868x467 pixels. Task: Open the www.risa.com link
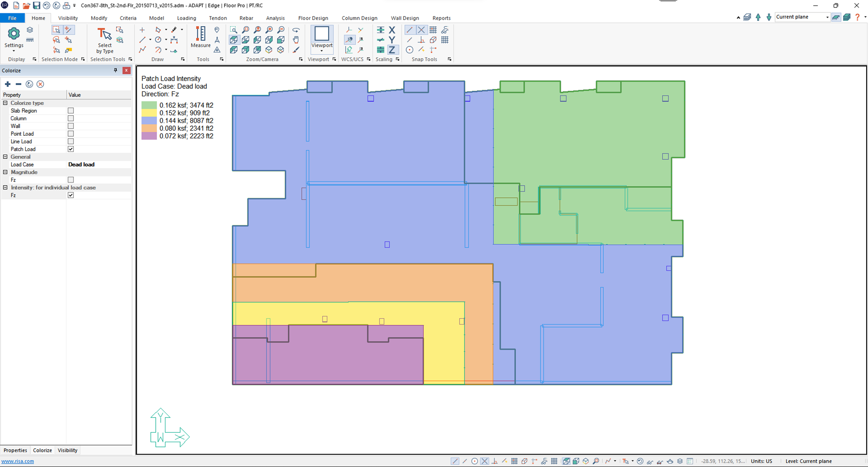[18, 461]
